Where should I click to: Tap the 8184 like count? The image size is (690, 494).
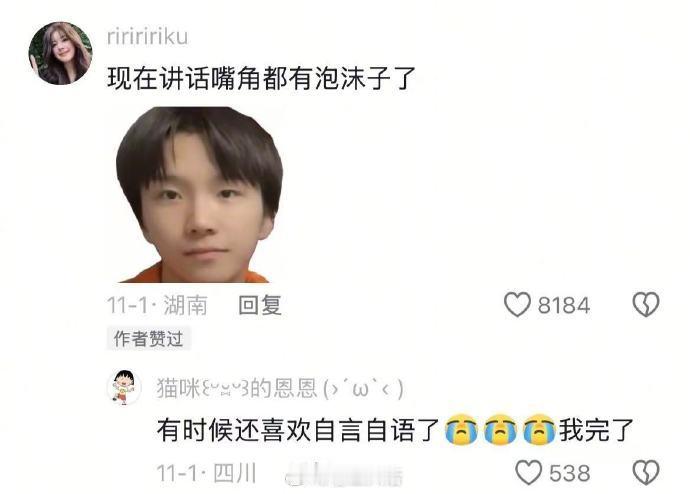[x=564, y=305]
